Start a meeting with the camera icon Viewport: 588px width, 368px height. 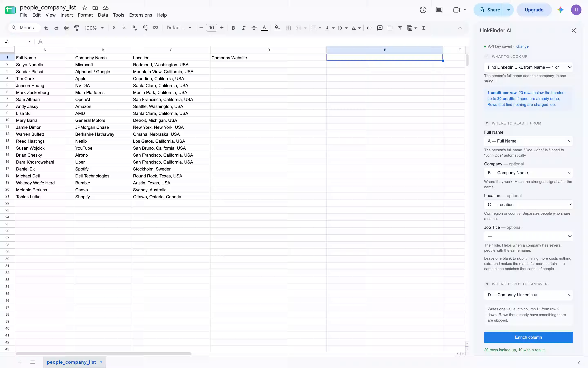(x=457, y=10)
